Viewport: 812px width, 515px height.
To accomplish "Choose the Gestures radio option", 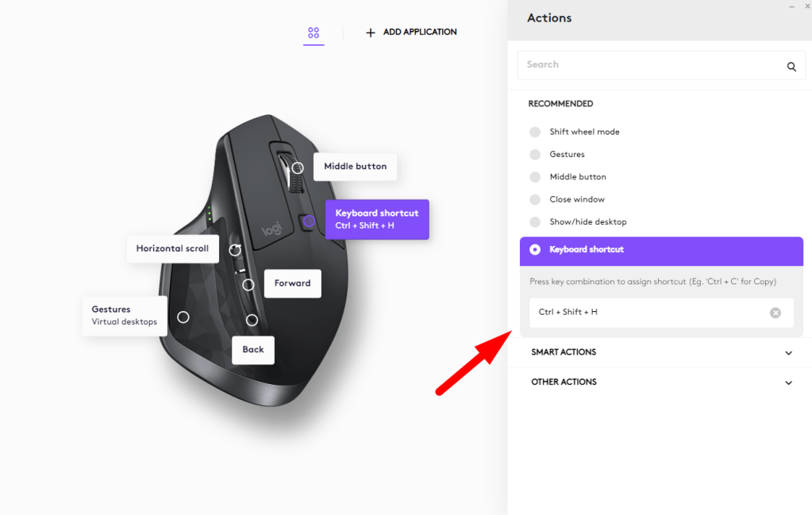I will [535, 154].
